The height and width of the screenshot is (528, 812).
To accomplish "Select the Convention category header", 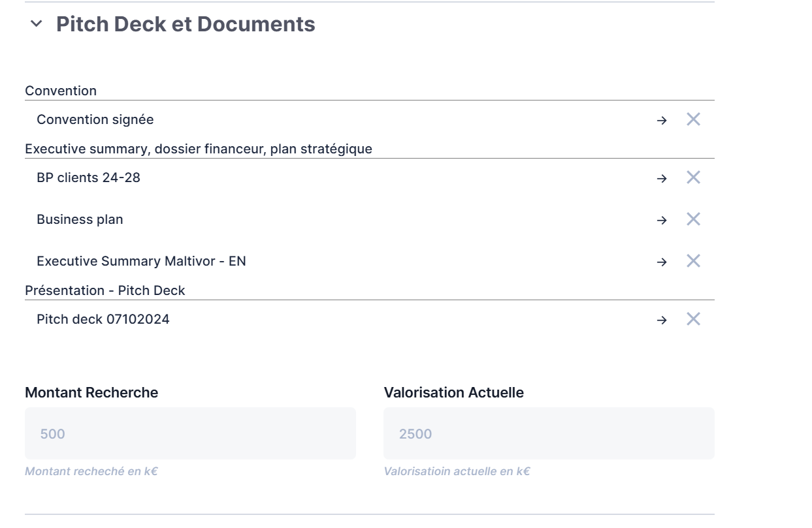I will [x=61, y=91].
